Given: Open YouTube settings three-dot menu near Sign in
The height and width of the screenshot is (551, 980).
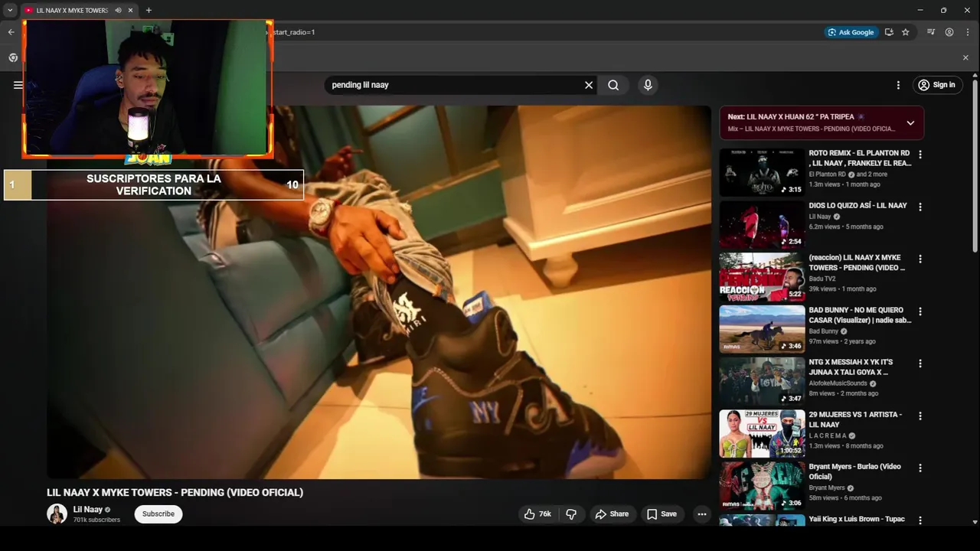Looking at the screenshot, I should (x=898, y=85).
